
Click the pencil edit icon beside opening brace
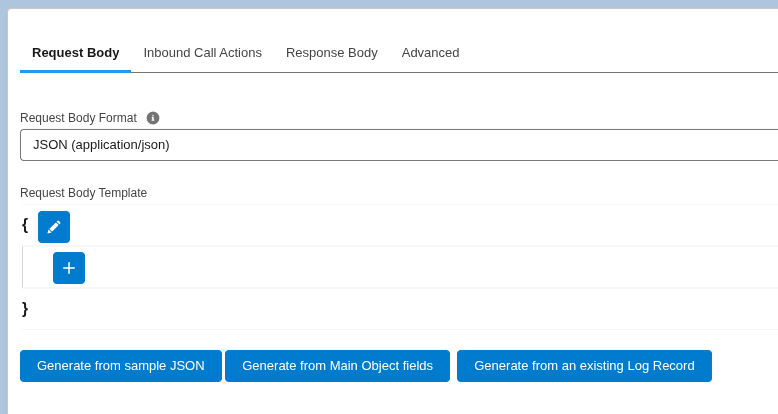[54, 227]
